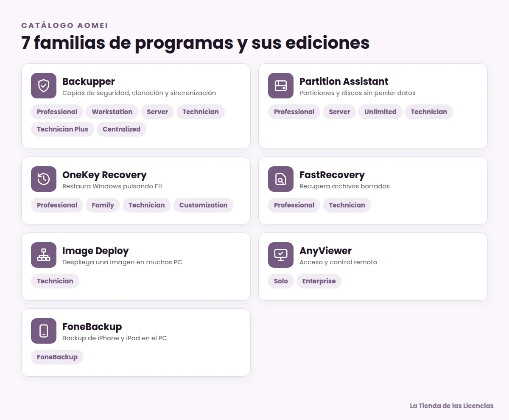
Task: Select Backupper Professional edition tag
Action: click(x=57, y=112)
